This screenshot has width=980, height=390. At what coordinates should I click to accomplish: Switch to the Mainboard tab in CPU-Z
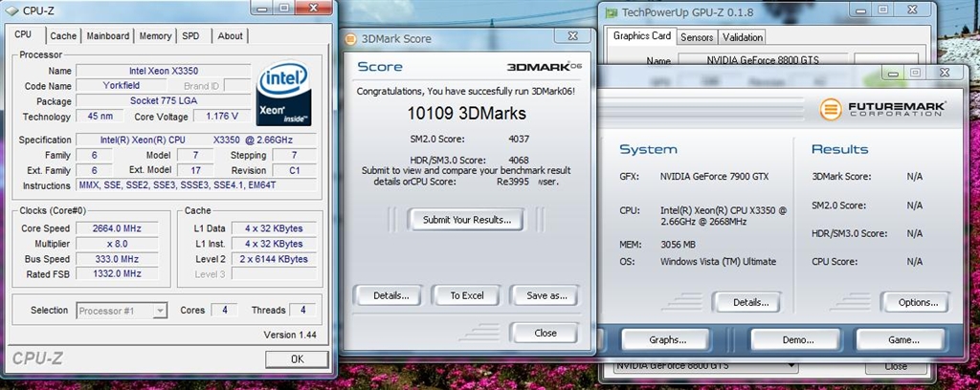coord(107,36)
